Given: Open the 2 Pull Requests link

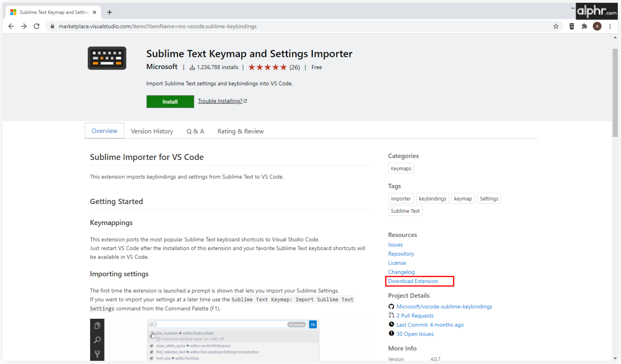Looking at the screenshot, I should coord(415,316).
